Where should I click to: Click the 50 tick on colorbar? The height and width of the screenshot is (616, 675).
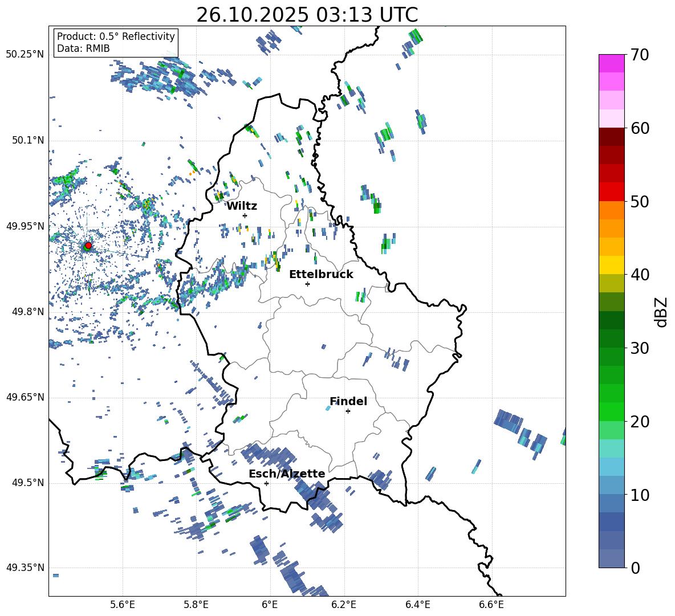640,201
